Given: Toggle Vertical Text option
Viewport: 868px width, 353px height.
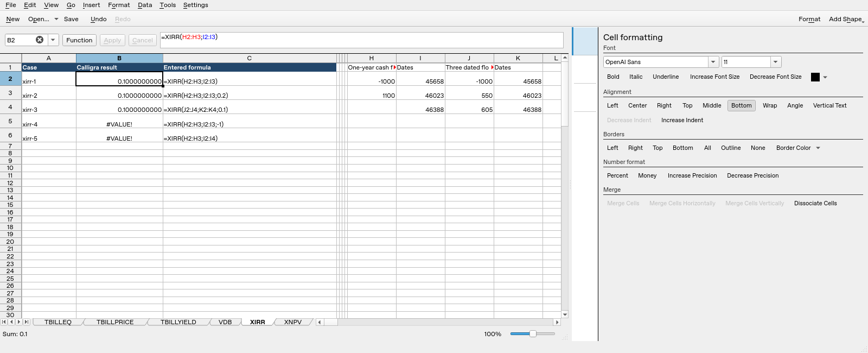Looking at the screenshot, I should pyautogui.click(x=829, y=105).
